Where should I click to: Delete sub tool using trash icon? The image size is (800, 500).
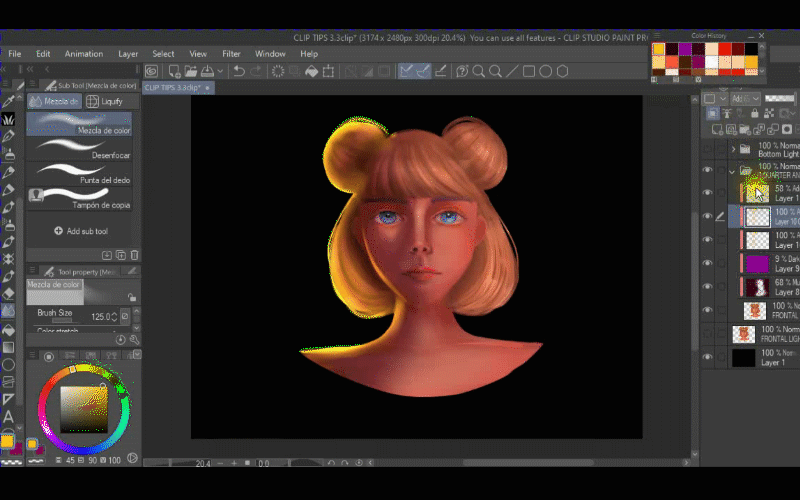[x=134, y=256]
